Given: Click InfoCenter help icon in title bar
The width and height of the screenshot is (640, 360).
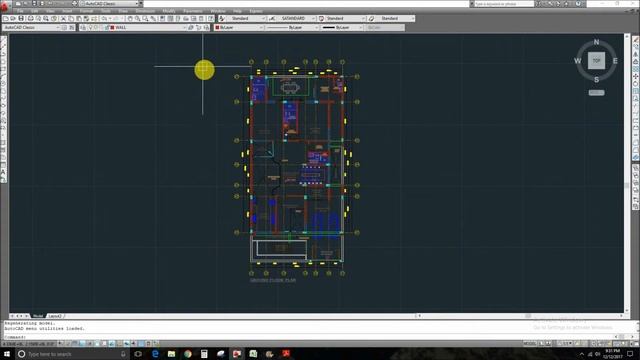Looking at the screenshot, I should 578,4.
